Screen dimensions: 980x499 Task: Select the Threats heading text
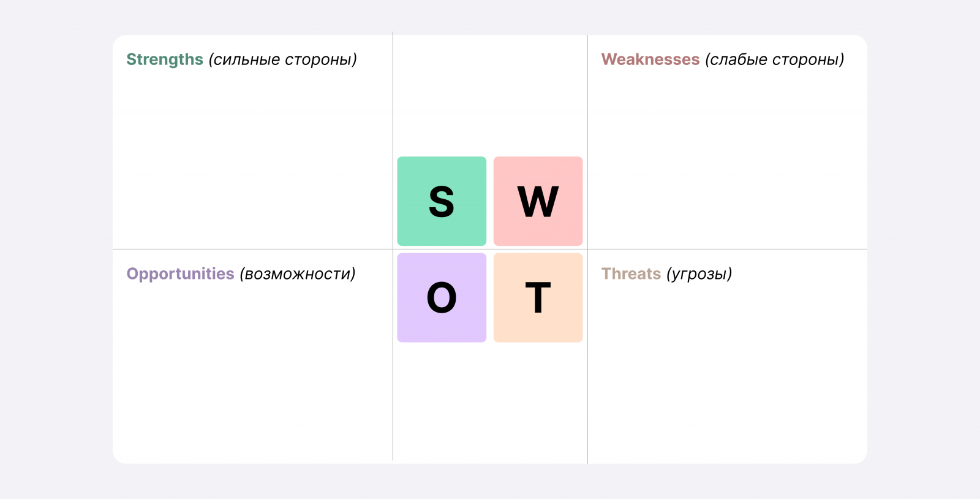tap(631, 273)
